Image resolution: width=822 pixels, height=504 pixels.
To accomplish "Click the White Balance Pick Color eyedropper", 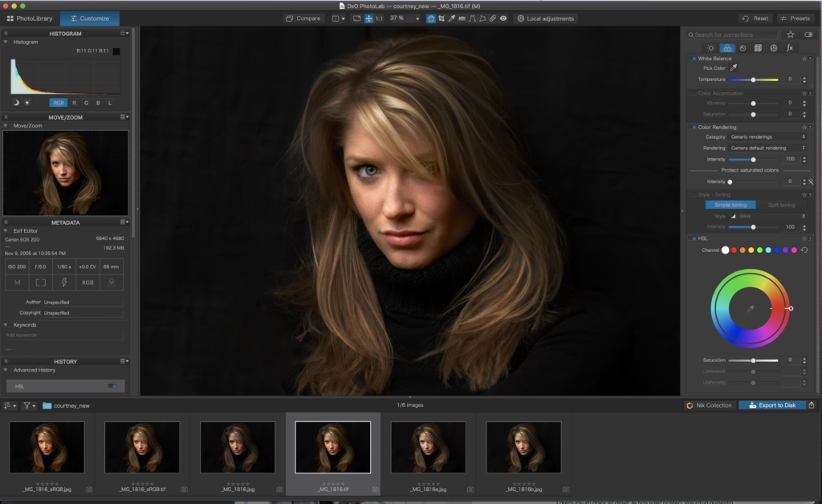I will (733, 68).
